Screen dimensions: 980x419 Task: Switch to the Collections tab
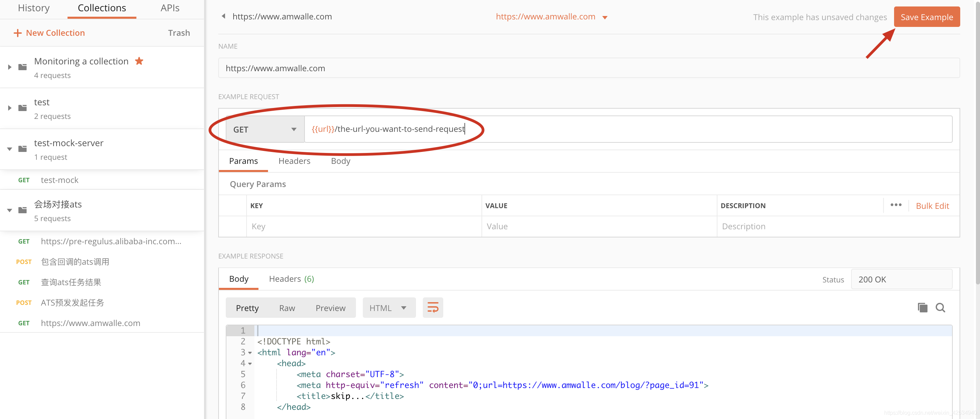pyautogui.click(x=102, y=8)
